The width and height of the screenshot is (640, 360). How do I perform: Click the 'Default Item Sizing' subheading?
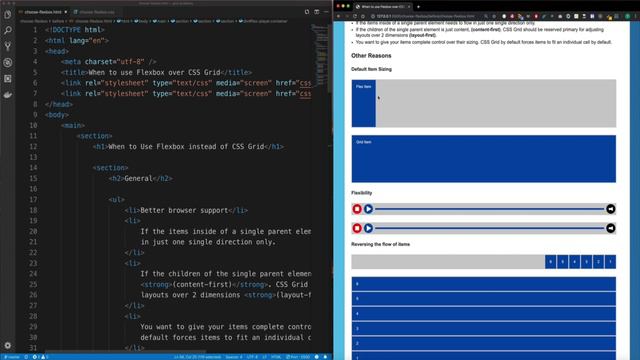[371, 69]
